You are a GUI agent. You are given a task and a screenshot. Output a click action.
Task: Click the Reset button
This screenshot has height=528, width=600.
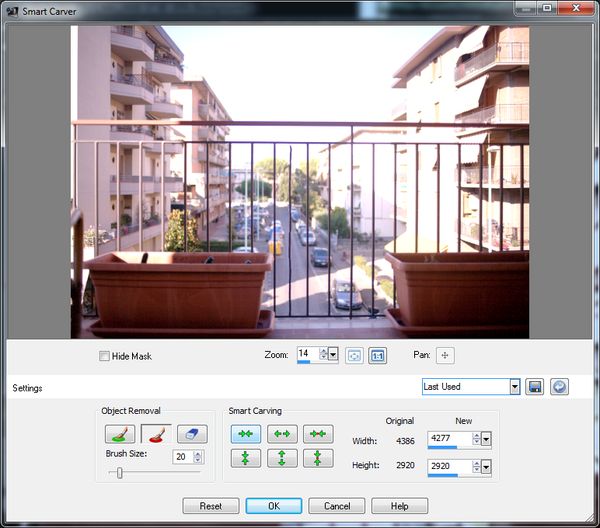[x=211, y=506]
